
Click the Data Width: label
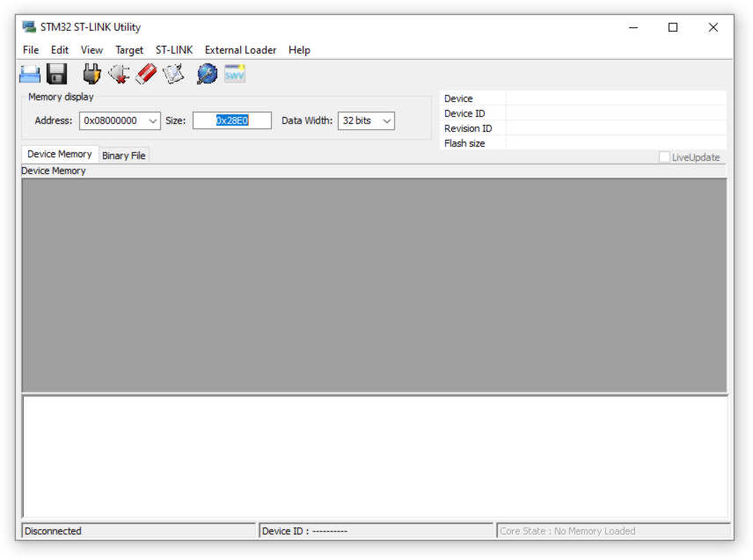[307, 120]
